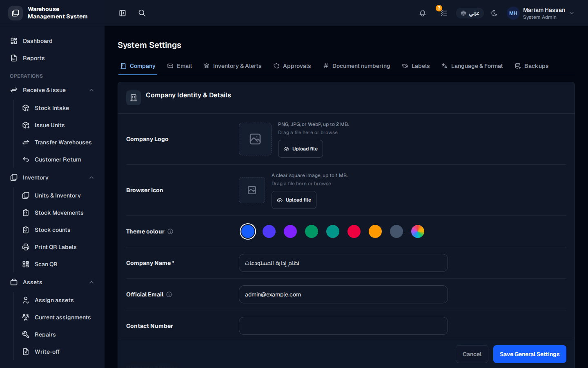Collapse the Assets section chevron

(91, 282)
